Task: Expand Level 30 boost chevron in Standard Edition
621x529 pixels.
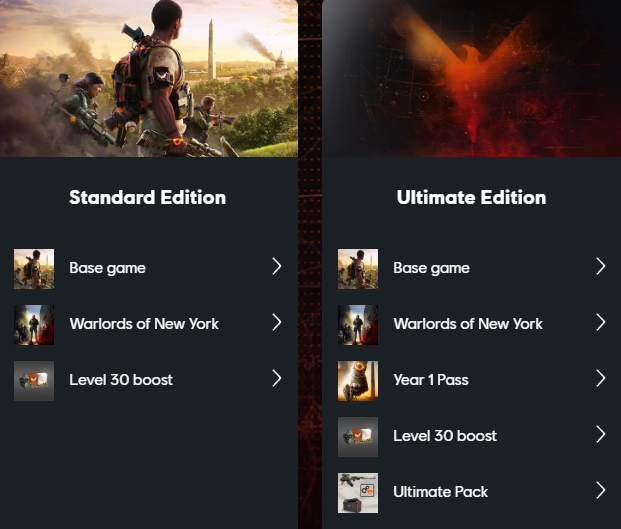Action: pos(277,378)
